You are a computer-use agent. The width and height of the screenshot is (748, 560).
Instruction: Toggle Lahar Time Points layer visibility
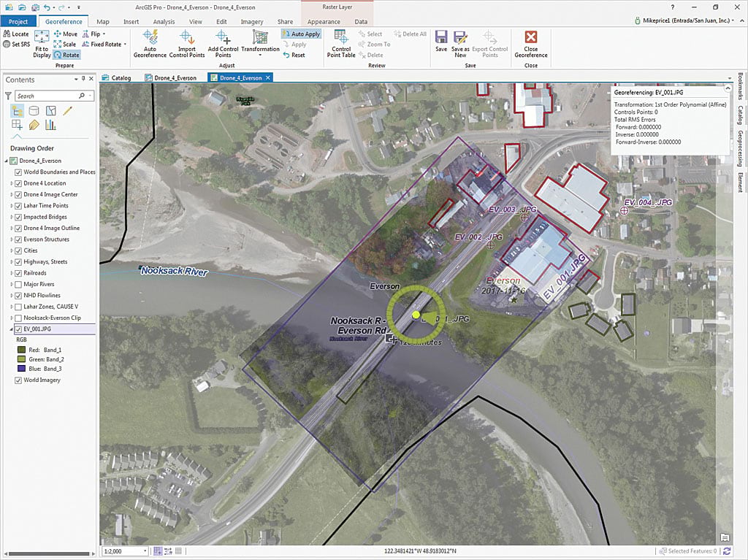click(x=18, y=206)
